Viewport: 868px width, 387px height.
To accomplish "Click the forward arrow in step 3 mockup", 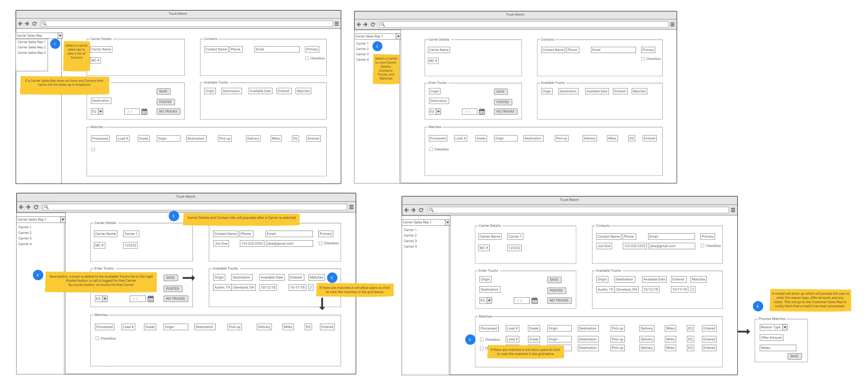I will coord(28,207).
